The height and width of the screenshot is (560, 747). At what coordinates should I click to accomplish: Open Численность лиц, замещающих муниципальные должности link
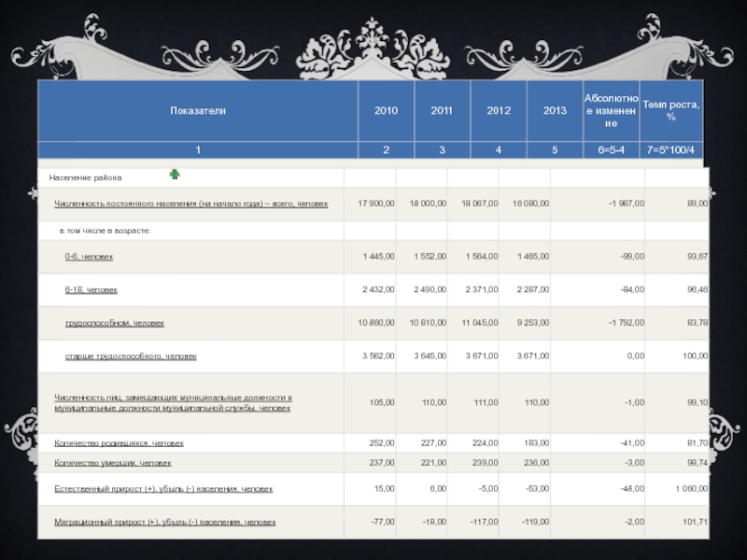173,403
